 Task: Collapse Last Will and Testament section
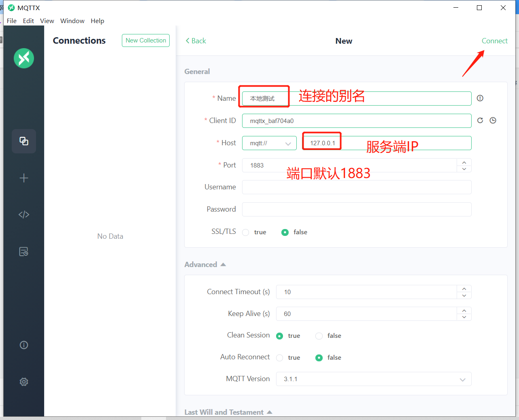tap(228, 412)
